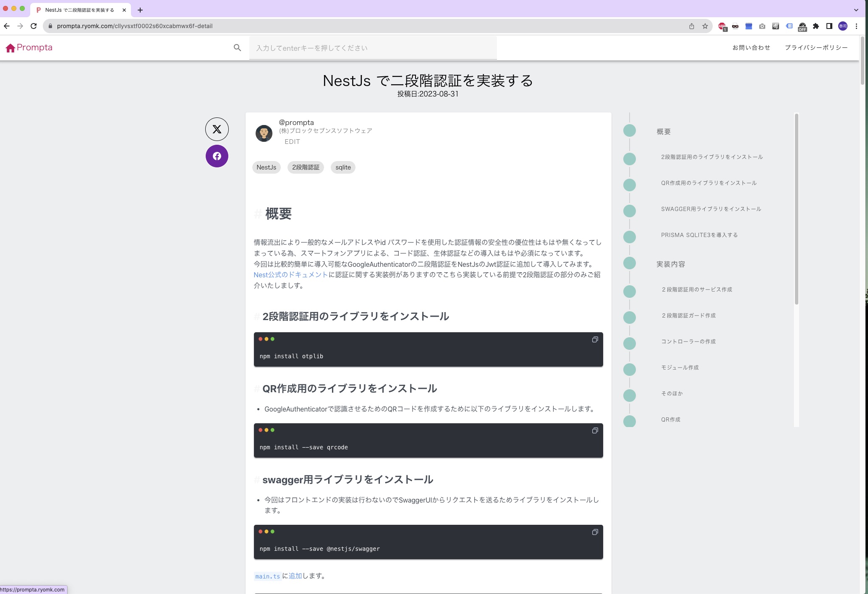Screen dimensions: 868x594
Task: Jump to コントローラーの作成 entry
Action: pyautogui.click(x=688, y=341)
